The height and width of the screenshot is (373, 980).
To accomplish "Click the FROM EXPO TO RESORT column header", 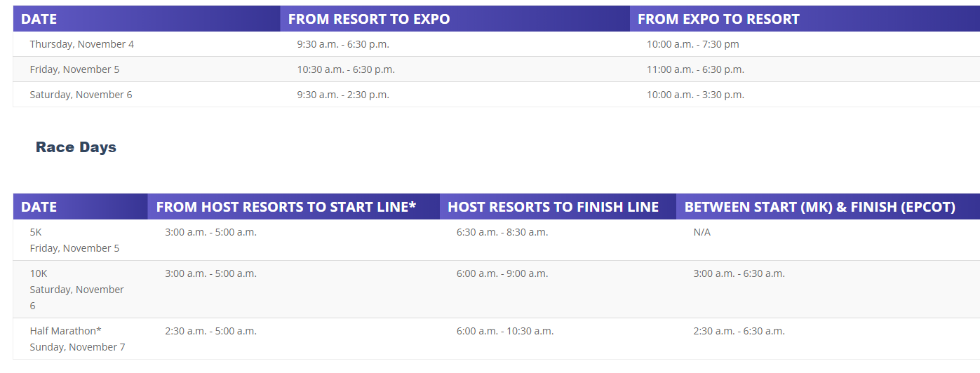I will (718, 19).
